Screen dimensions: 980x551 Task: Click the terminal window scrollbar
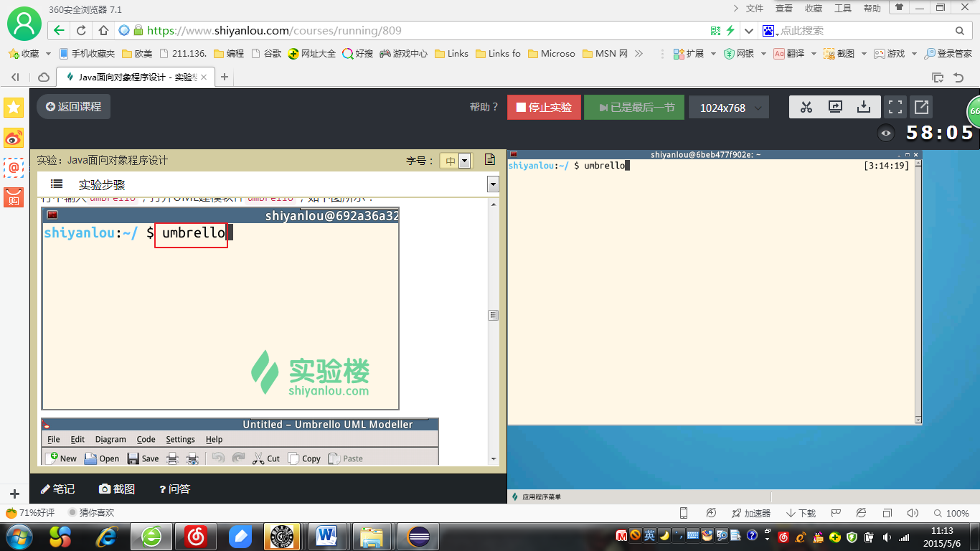point(918,291)
